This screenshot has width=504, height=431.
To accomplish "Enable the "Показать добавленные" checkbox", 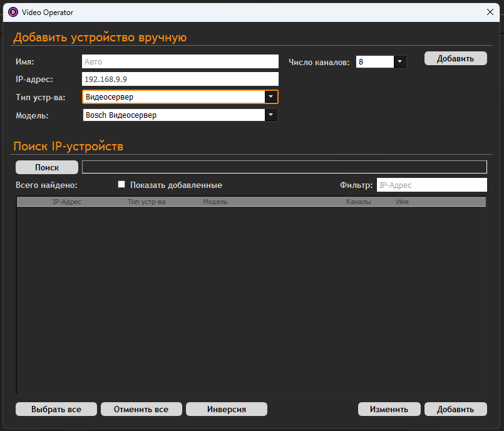I will click(122, 185).
